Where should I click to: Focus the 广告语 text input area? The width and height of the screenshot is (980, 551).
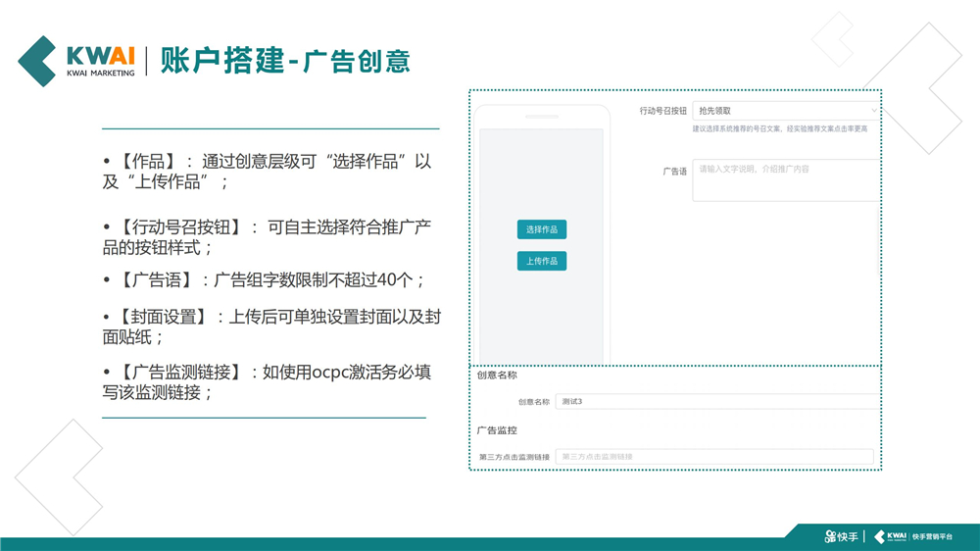[x=786, y=180]
